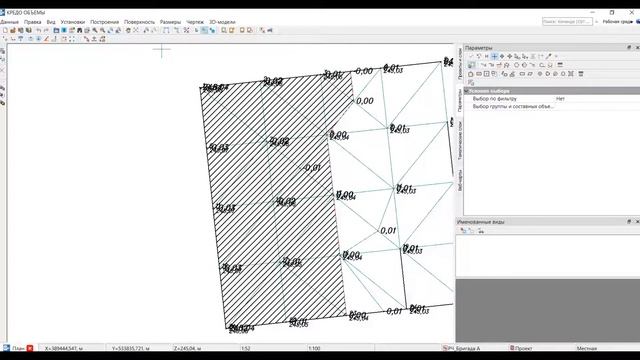The image size is (640, 360).
Task: Click the rounded square icon in third Параметры row
Action: (470, 74)
